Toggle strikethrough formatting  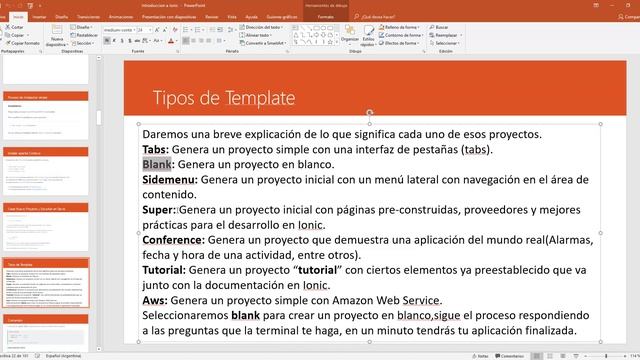click(x=138, y=41)
